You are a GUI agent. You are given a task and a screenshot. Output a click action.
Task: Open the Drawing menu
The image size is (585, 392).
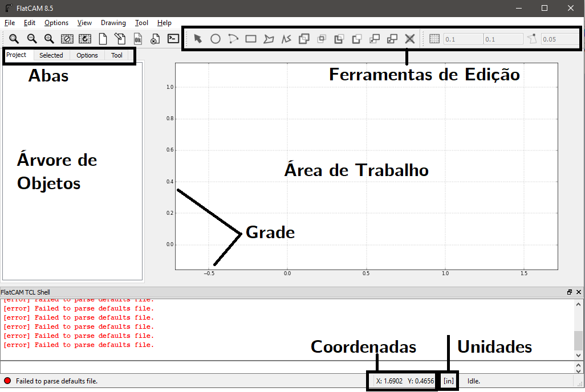(113, 23)
